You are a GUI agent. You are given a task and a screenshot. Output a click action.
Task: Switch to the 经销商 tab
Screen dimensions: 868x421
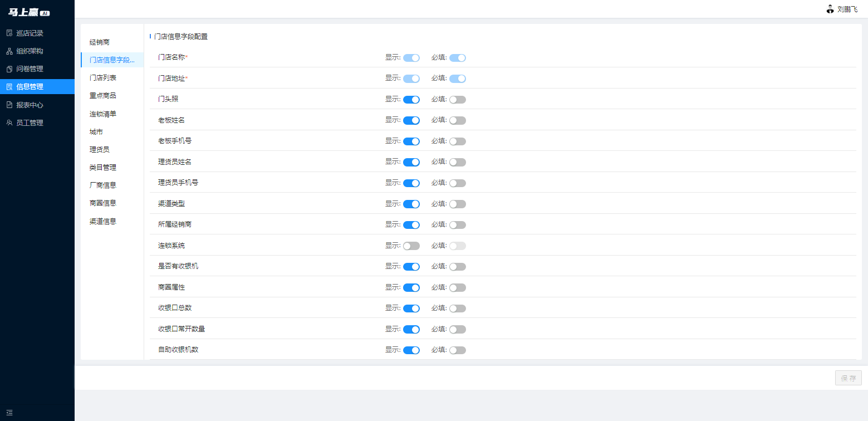[112, 42]
